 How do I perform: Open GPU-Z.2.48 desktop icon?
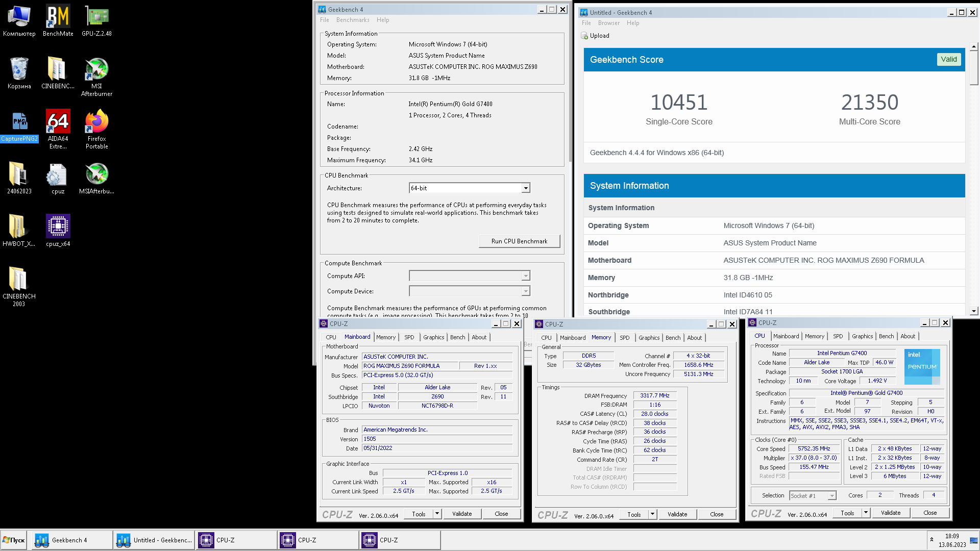pos(96,20)
